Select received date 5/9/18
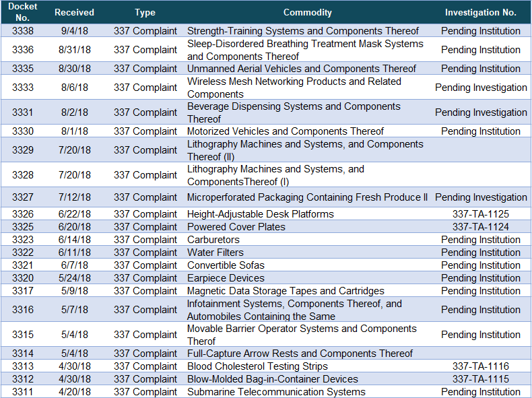The image size is (532, 398). (74, 291)
